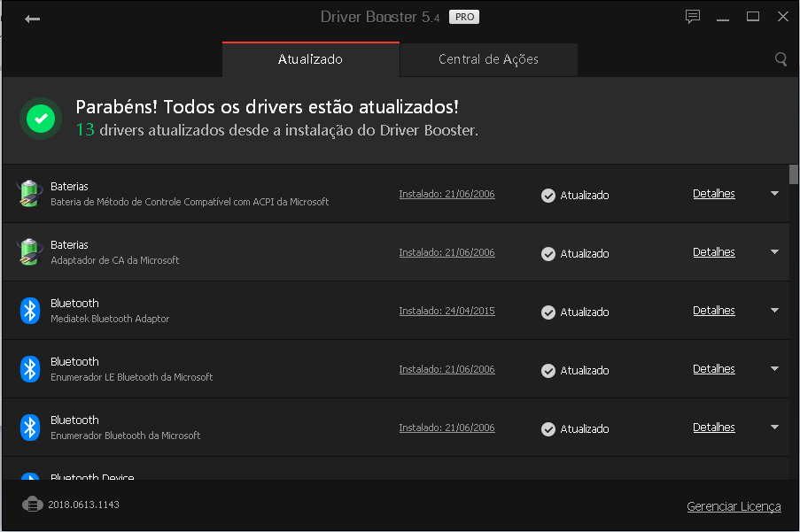Click database version 2018.0613.1143 text
Image resolution: width=800 pixels, height=532 pixels.
pos(83,505)
